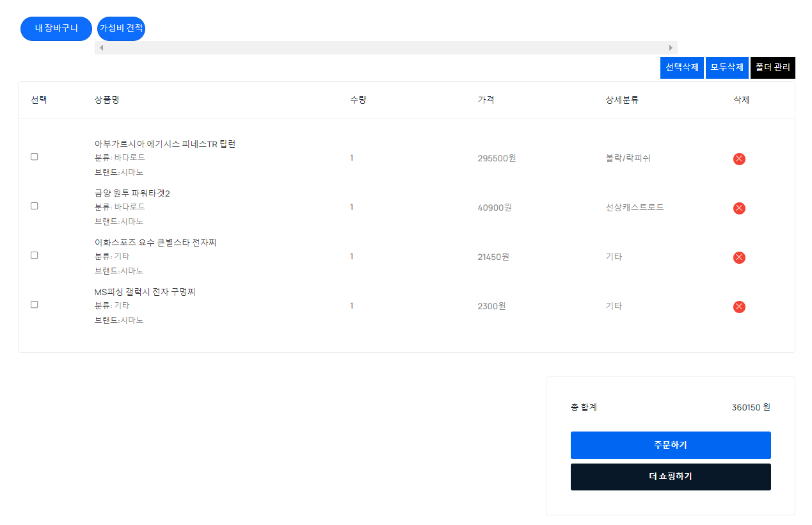Click the price 2300원
The image size is (812, 525).
491,306
